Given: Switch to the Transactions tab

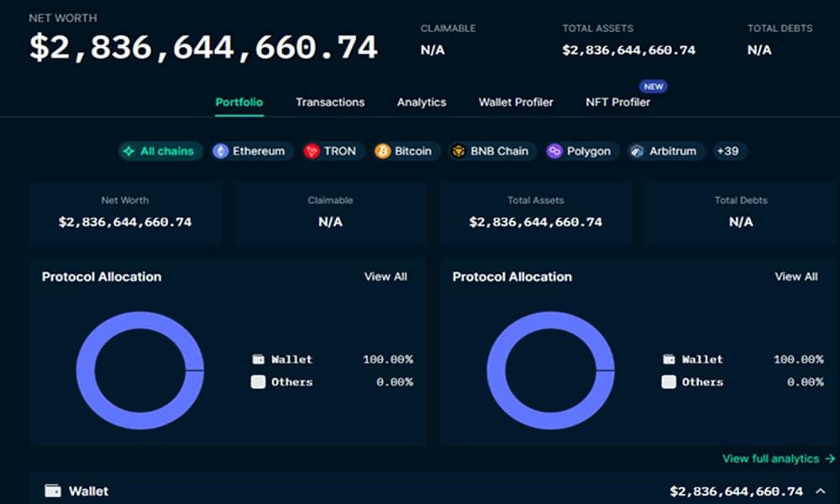Looking at the screenshot, I should 330,102.
